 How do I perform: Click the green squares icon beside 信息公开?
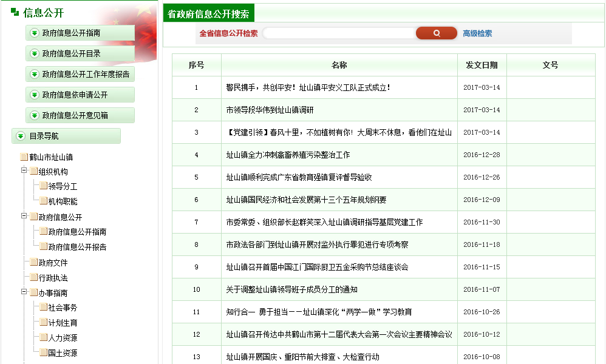[x=15, y=12]
